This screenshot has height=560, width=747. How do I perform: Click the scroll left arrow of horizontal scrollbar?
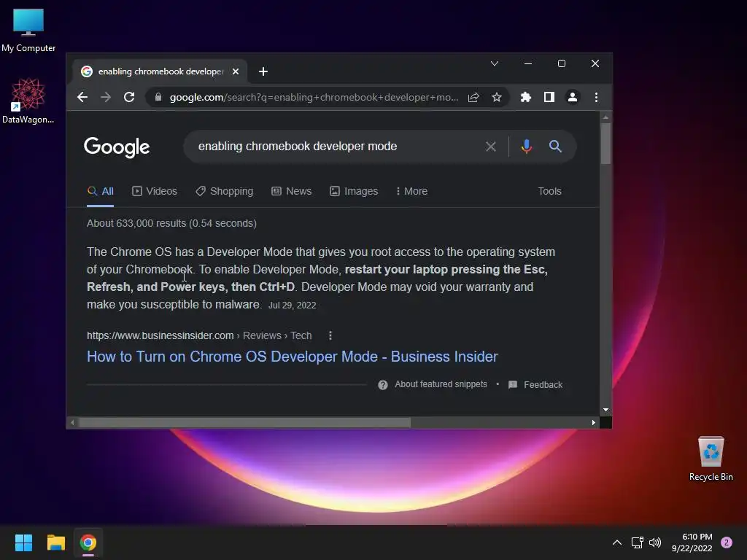pyautogui.click(x=72, y=422)
